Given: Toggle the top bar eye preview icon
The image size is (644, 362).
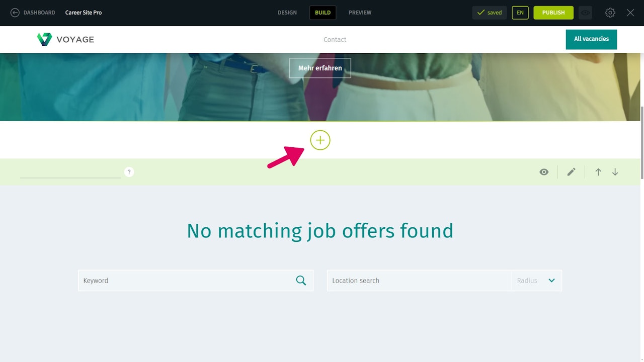Looking at the screenshot, I should (585, 13).
